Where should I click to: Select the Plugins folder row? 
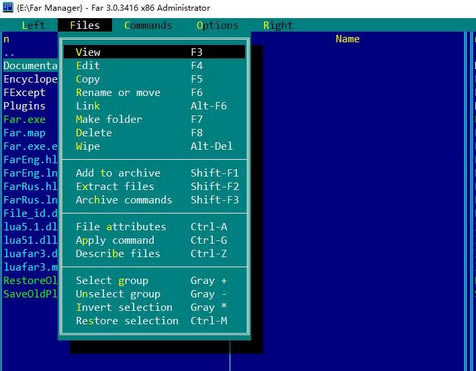coord(30,106)
